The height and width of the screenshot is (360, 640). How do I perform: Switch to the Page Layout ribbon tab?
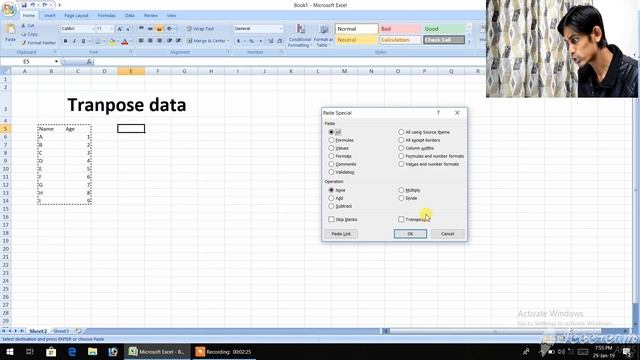tap(76, 16)
